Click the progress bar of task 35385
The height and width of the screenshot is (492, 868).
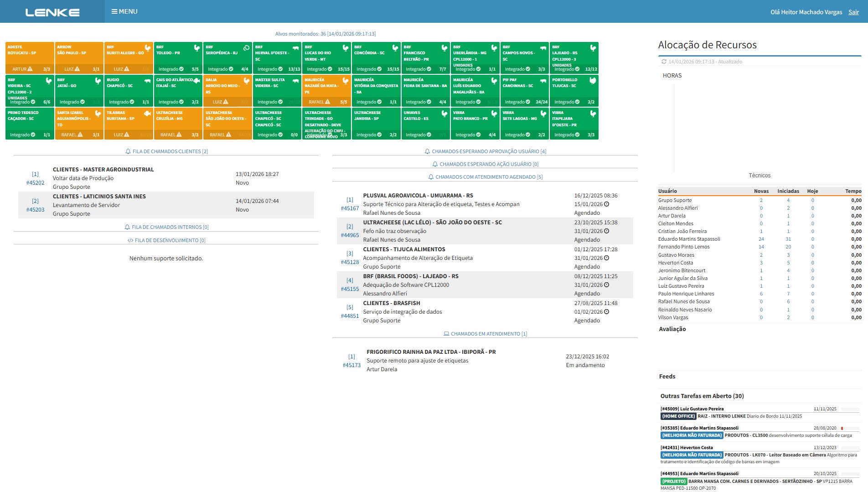pyautogui.click(x=850, y=429)
